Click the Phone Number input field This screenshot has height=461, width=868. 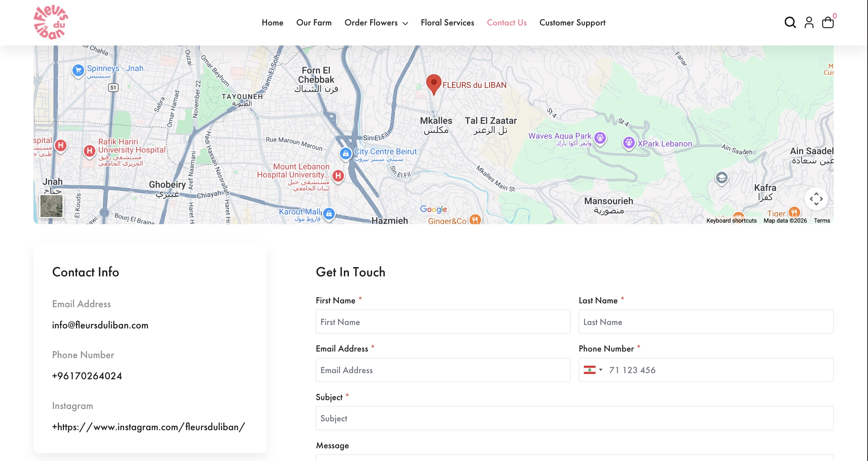tap(706, 370)
